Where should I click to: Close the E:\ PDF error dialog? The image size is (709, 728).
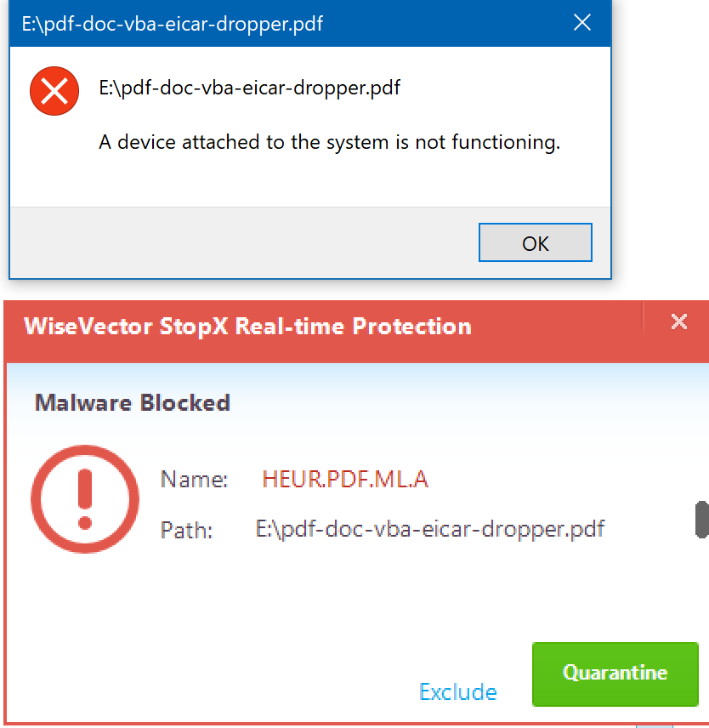(582, 23)
